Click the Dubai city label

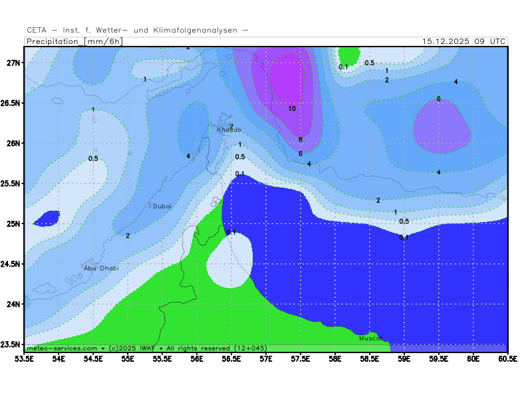162,206
